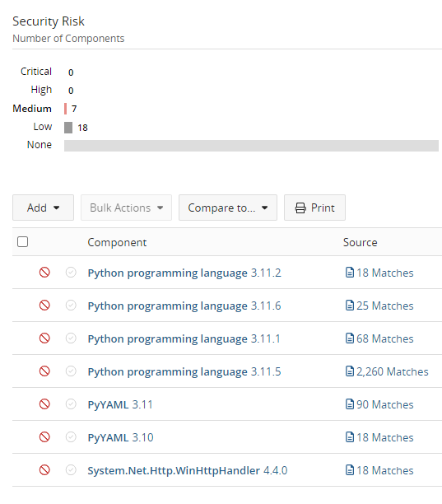442x504 pixels.
Task: View 90 Matches source link
Action: pyautogui.click(x=385, y=404)
